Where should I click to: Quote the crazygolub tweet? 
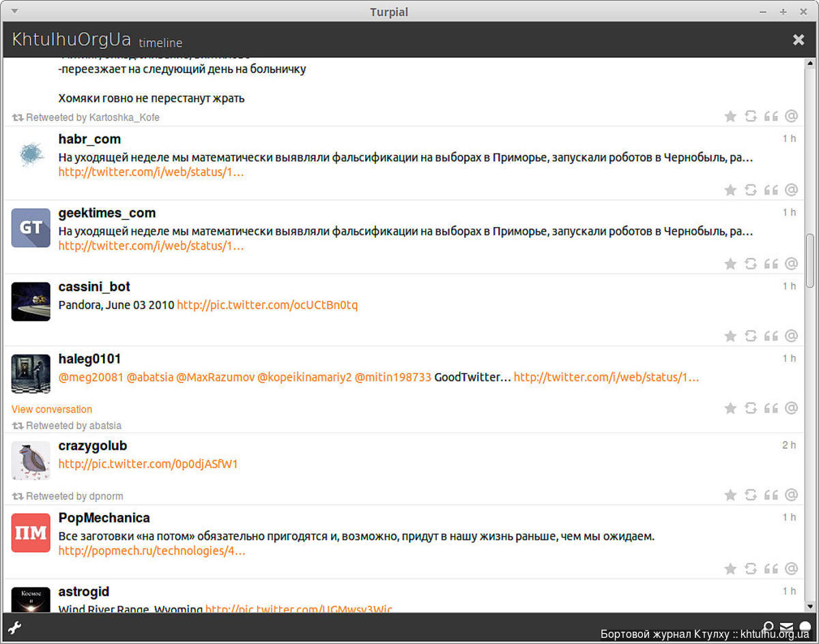point(771,495)
